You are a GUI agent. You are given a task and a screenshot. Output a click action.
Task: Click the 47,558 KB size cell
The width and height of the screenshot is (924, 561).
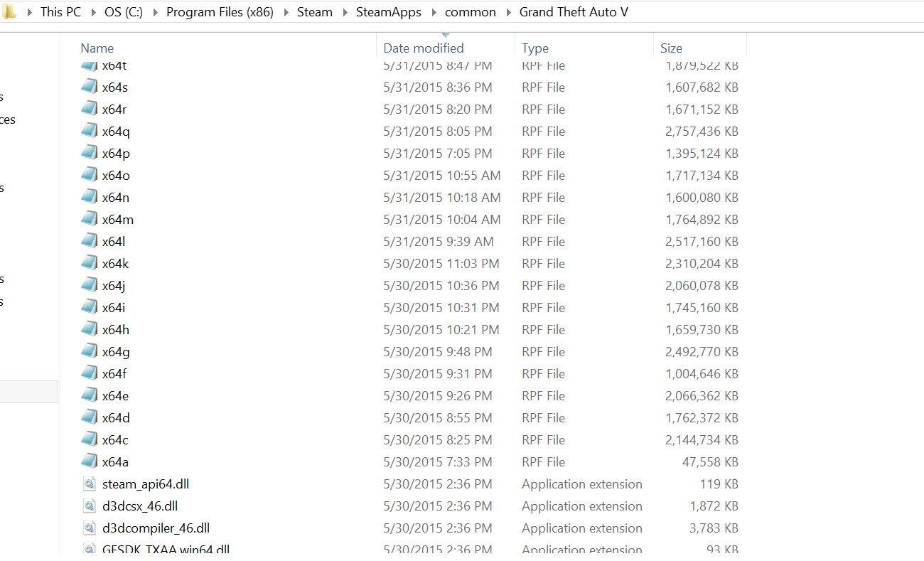711,462
